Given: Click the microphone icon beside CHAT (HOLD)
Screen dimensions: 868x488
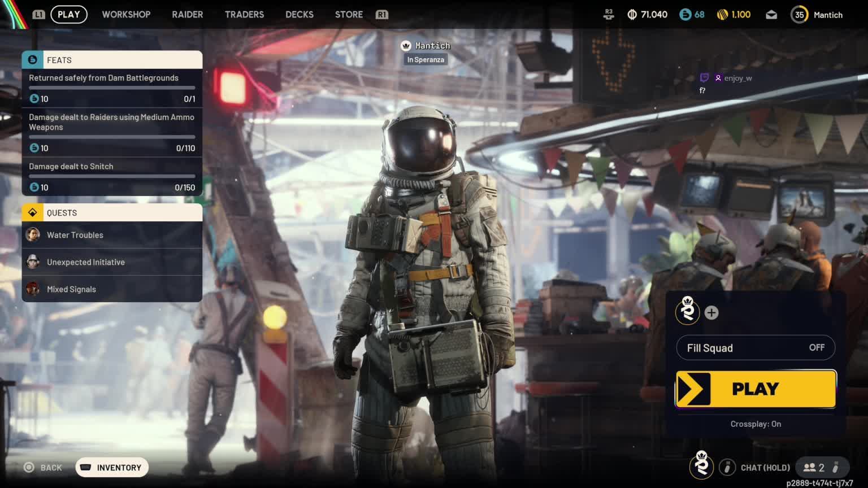Looking at the screenshot, I should pos(727,467).
